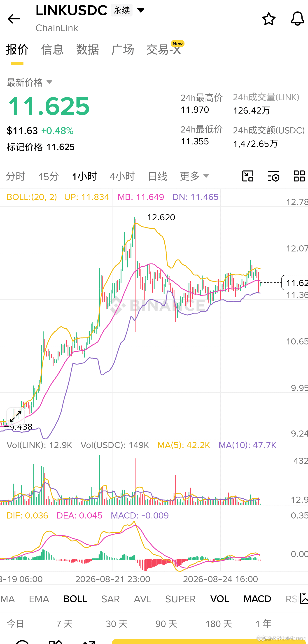Open price alert bell icon

297,19
